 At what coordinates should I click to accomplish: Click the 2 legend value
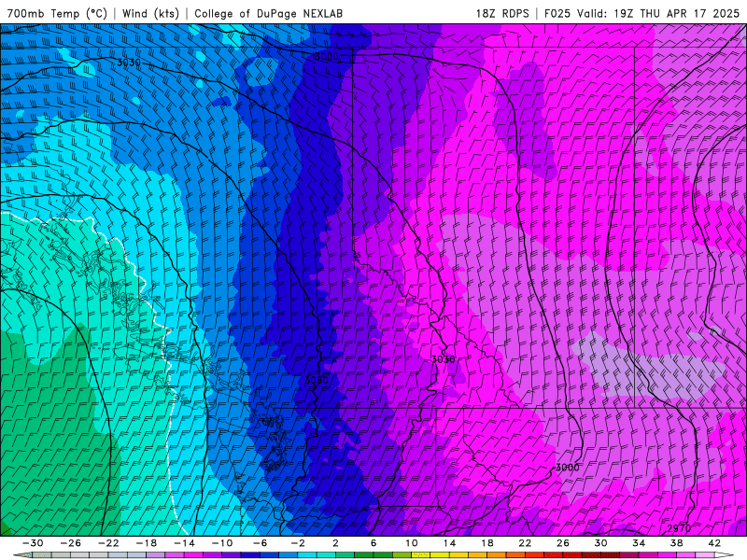tap(335, 543)
